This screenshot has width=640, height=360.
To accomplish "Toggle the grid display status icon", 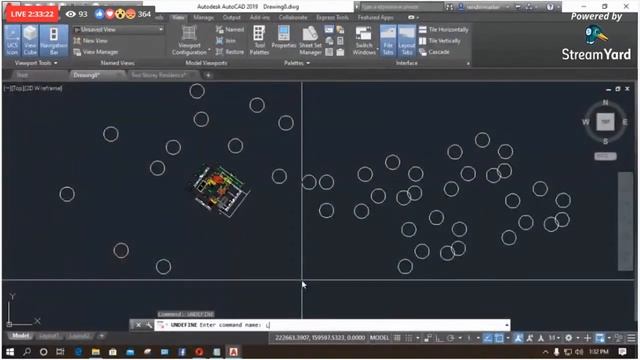I will click(x=397, y=338).
